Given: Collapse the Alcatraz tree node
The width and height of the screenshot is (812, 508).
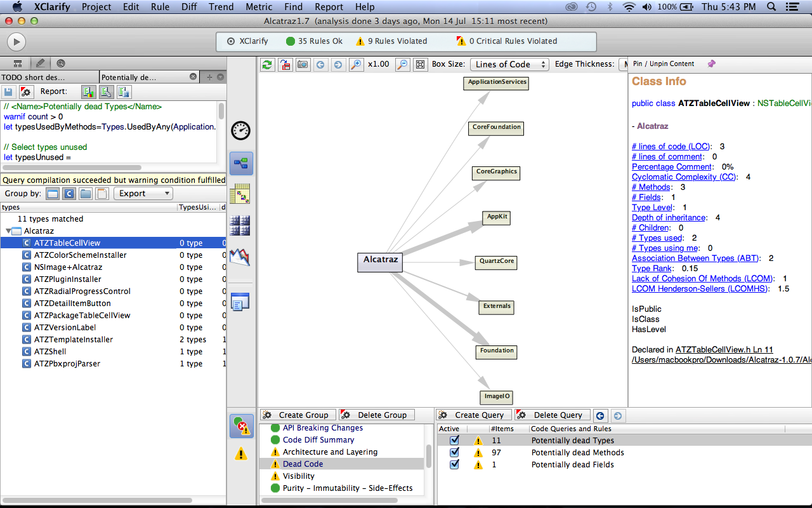Looking at the screenshot, I should click(x=8, y=231).
